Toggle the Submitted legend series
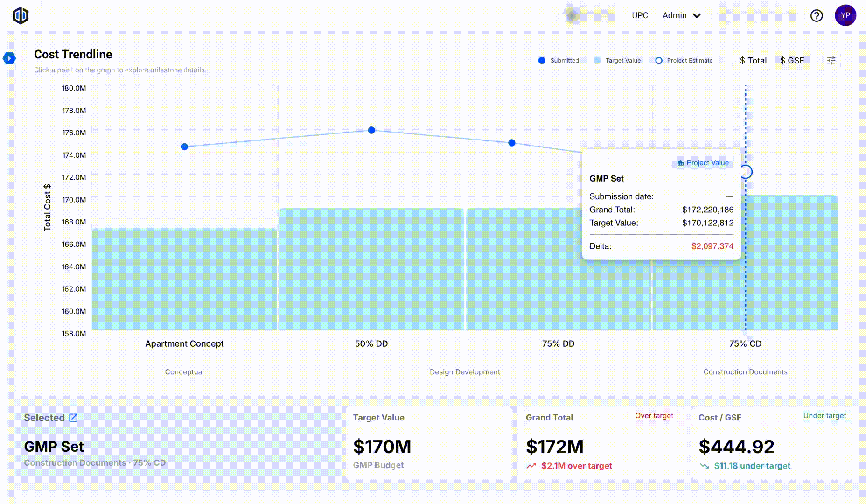This screenshot has height=504, width=866. coord(559,61)
